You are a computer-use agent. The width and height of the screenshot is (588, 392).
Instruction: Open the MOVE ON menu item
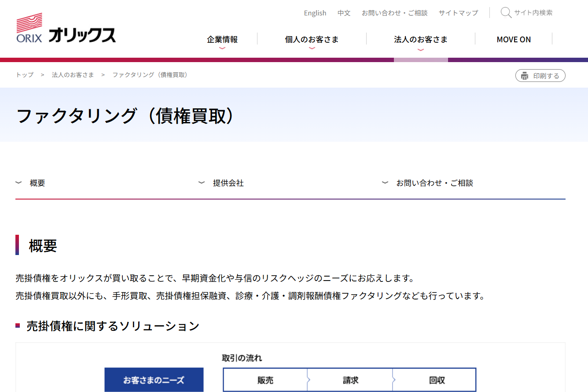(x=513, y=40)
